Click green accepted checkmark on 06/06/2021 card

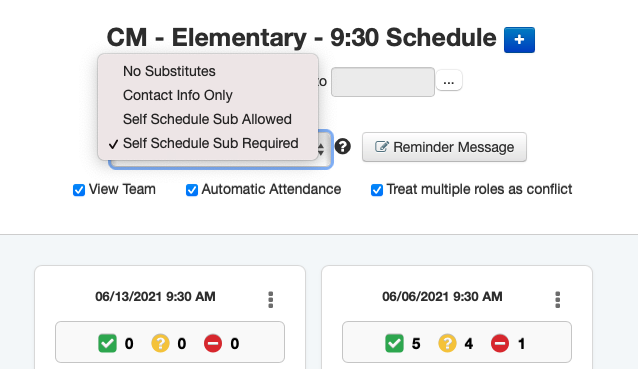coord(394,343)
